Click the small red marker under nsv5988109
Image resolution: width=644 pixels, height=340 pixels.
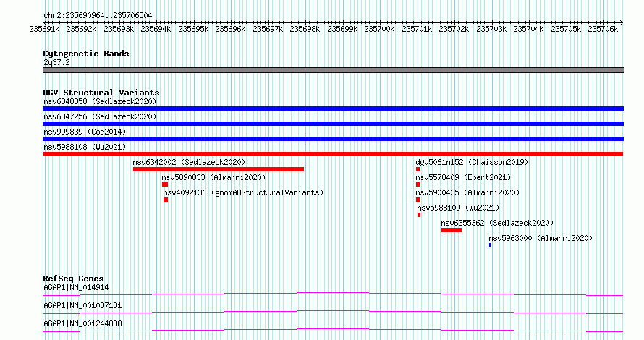419,215
